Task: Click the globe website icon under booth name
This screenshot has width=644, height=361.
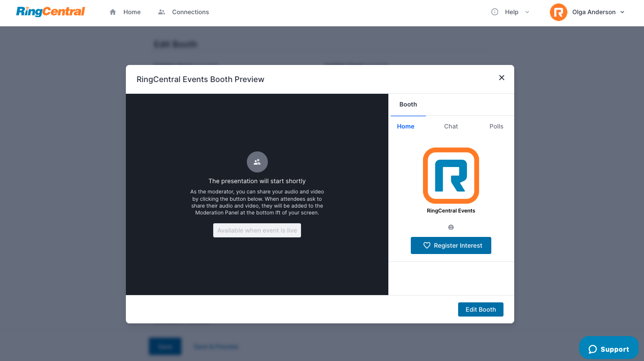Action: pyautogui.click(x=451, y=227)
